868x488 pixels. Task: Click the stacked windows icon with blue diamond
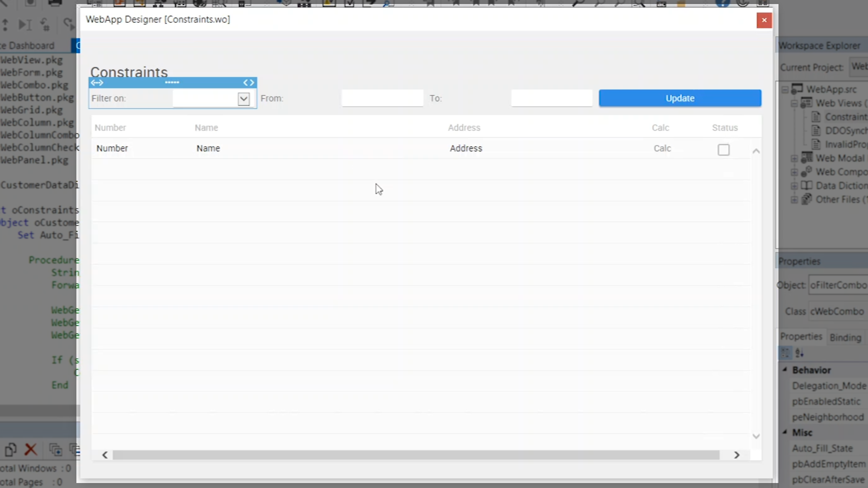pyautogui.click(x=55, y=450)
